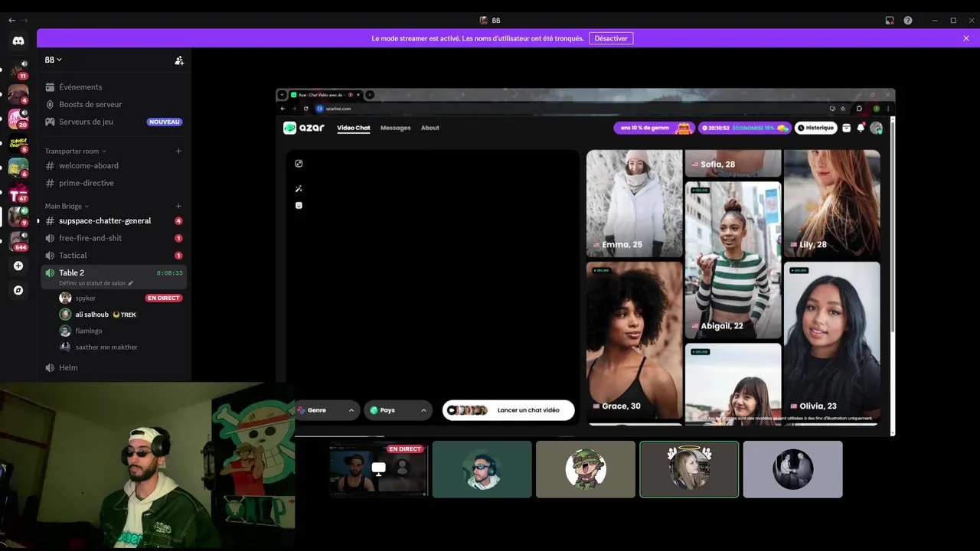
Task: Collapse the Transporter room category
Action: click(x=75, y=151)
